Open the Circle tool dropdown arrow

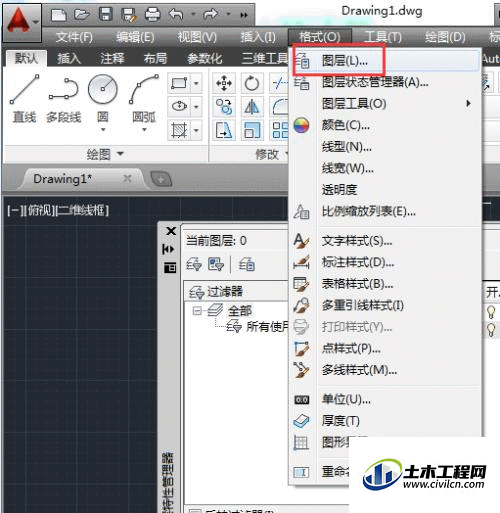[x=103, y=130]
